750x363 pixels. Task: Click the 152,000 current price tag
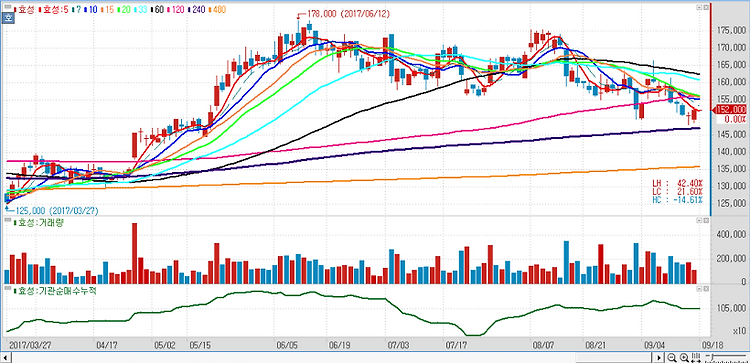[x=730, y=110]
